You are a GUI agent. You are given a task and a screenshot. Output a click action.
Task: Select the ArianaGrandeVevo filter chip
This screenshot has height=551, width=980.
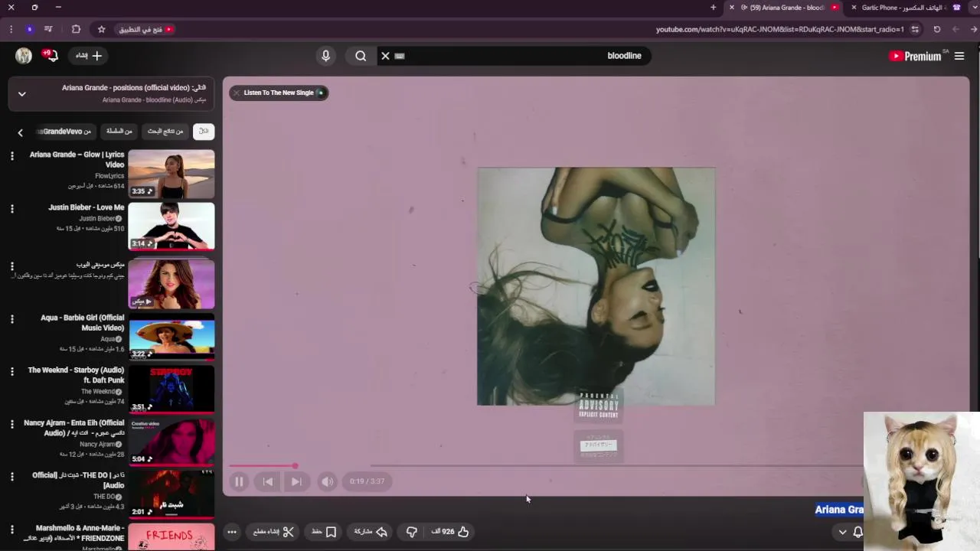click(x=67, y=132)
